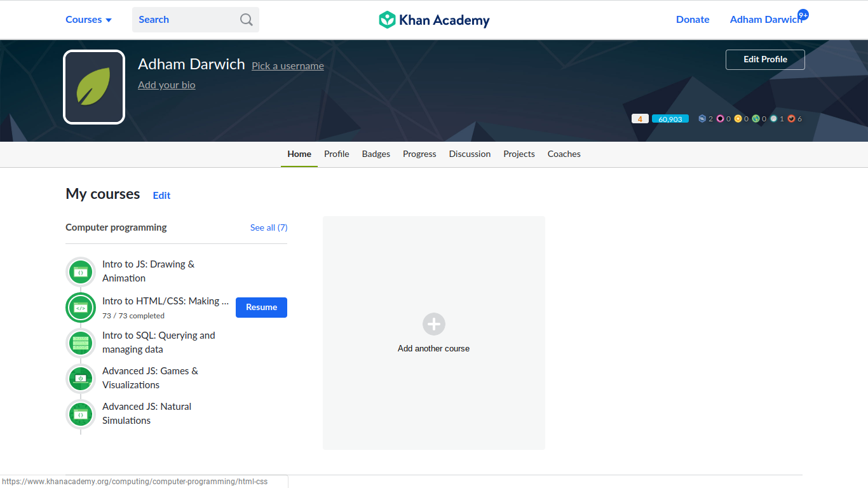
Task: Open the Courses dropdown menu
Action: pos(89,20)
